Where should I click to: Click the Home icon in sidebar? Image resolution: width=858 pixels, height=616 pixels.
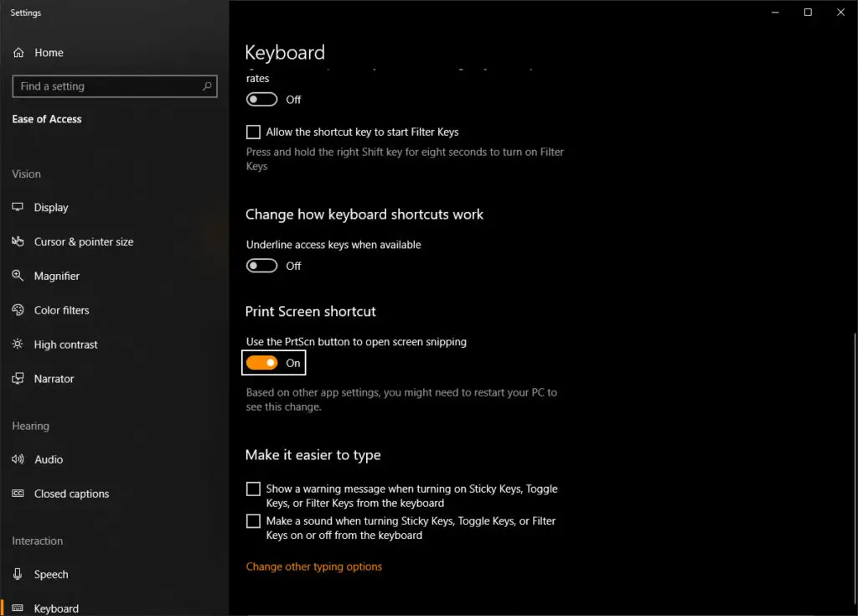[x=18, y=53]
